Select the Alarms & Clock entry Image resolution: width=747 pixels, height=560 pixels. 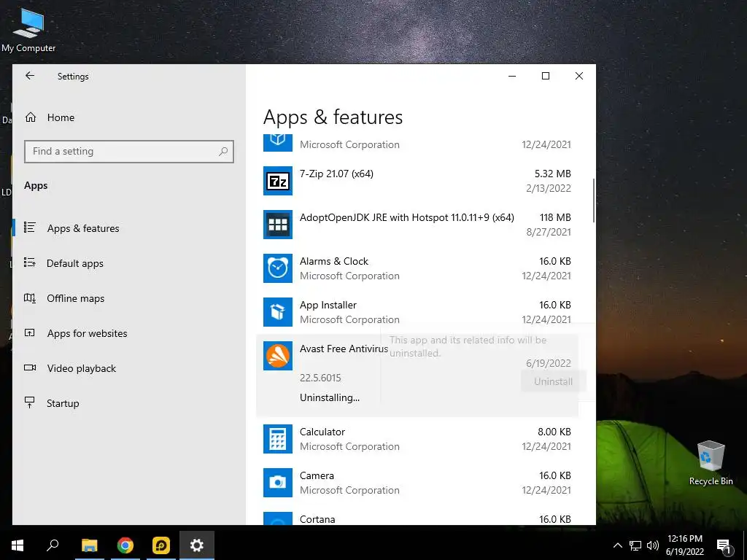click(x=417, y=268)
